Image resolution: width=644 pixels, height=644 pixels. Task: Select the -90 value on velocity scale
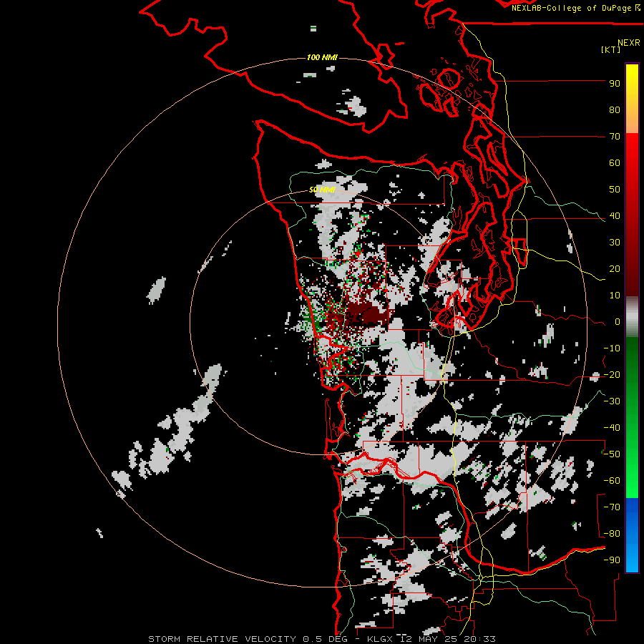pos(612,560)
